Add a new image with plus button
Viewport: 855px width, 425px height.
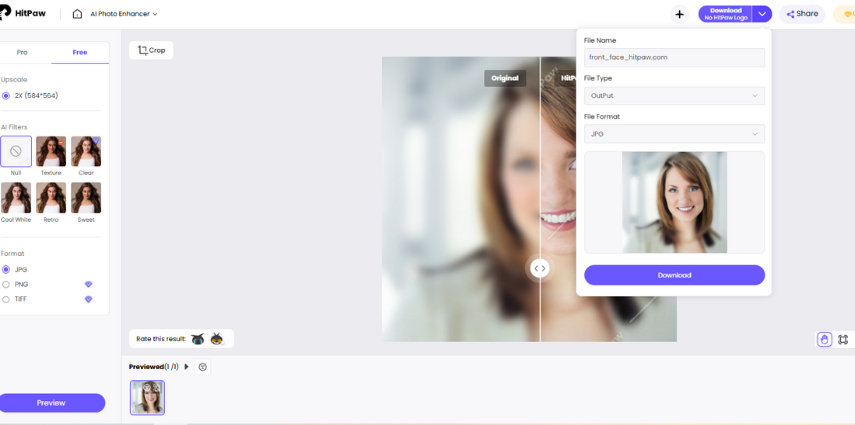click(679, 14)
